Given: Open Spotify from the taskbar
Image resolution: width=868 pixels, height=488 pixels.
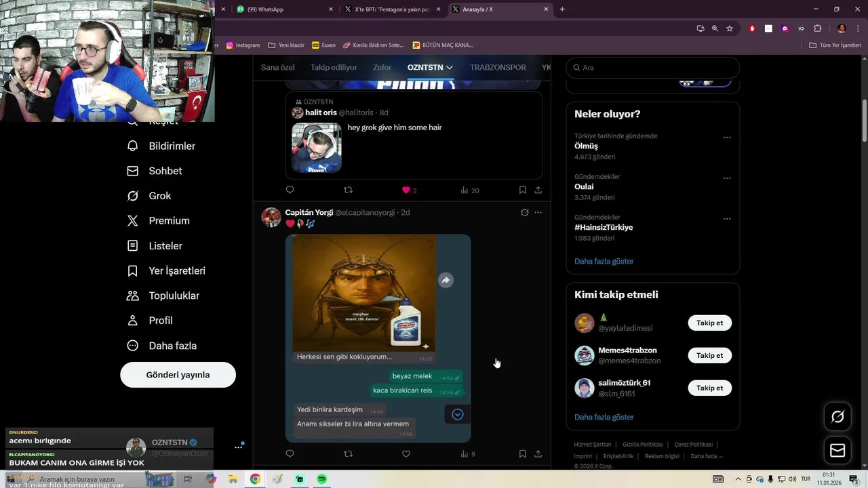Looking at the screenshot, I should point(322,479).
